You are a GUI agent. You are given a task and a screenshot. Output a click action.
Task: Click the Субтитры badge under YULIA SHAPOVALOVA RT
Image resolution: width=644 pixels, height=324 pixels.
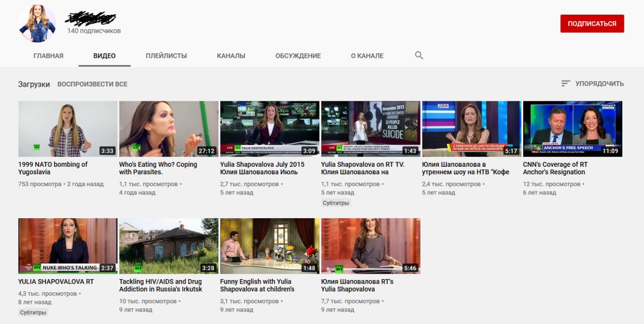(33, 313)
